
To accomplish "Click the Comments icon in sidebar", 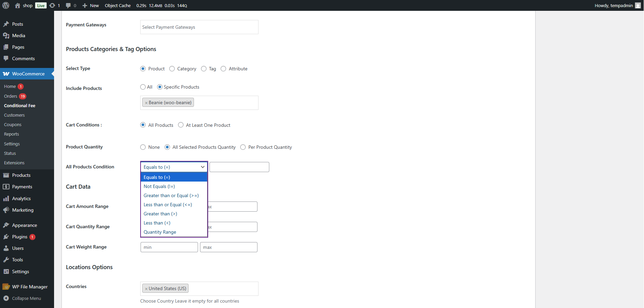I will click(x=6, y=58).
